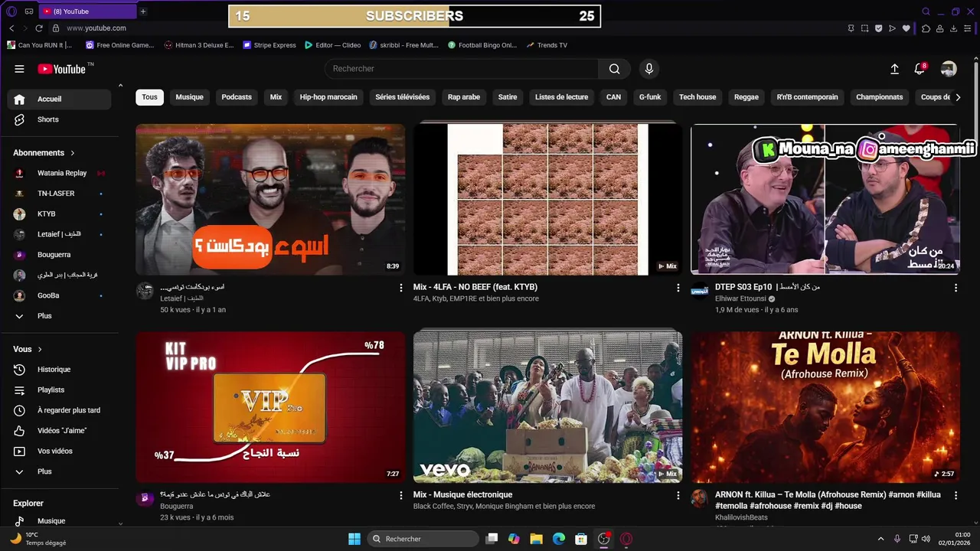Open the send-arrow player icon in address bar

893,28
